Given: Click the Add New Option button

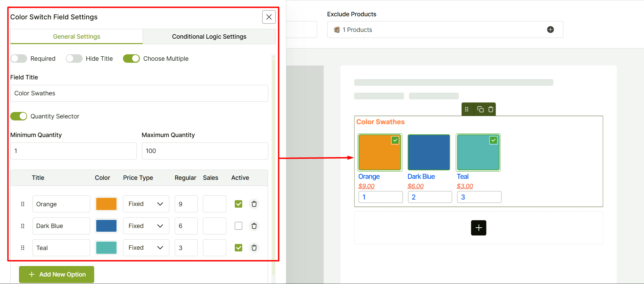Looking at the screenshot, I should (57, 274).
